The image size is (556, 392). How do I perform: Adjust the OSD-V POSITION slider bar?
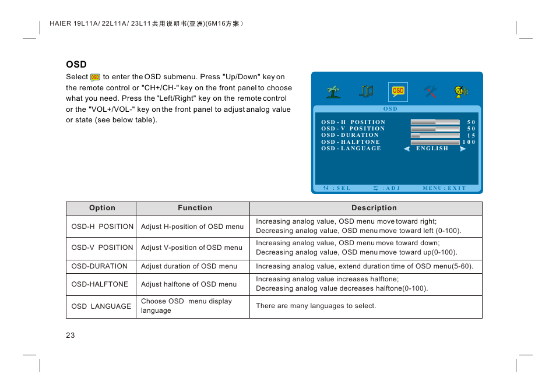(435, 129)
